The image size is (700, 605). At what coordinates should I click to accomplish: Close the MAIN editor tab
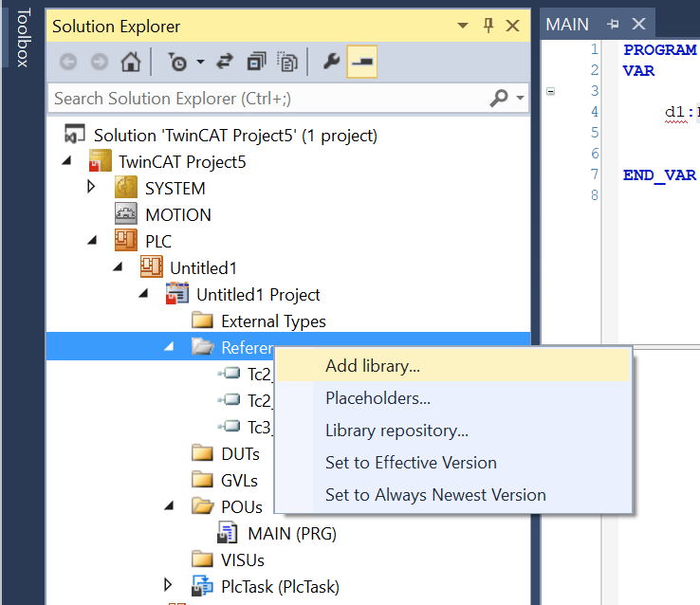pos(639,24)
